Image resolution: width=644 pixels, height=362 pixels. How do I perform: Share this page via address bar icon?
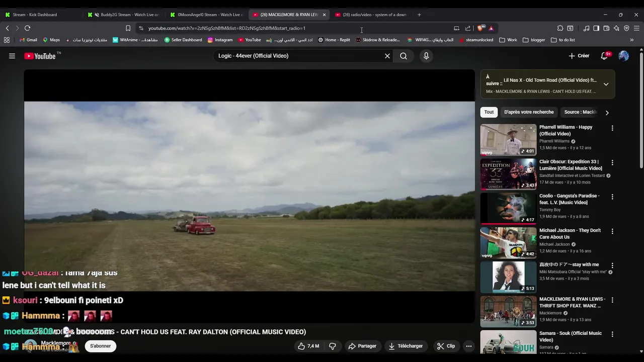click(468, 28)
